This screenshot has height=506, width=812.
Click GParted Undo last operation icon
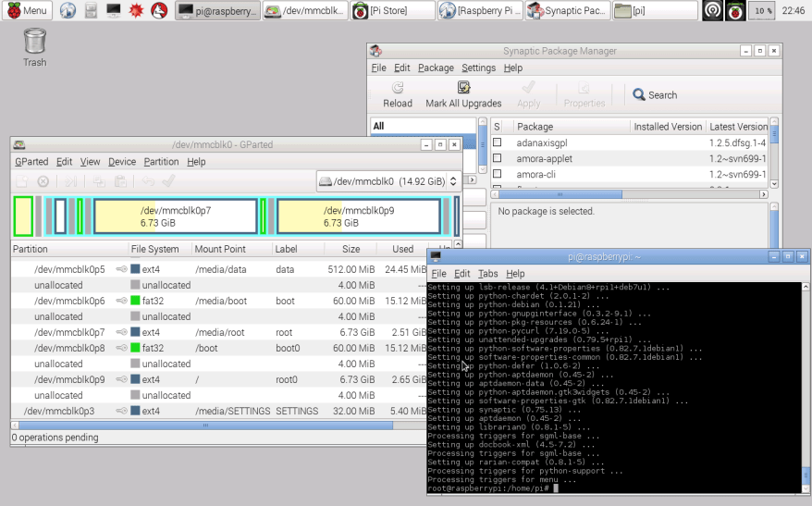[148, 181]
